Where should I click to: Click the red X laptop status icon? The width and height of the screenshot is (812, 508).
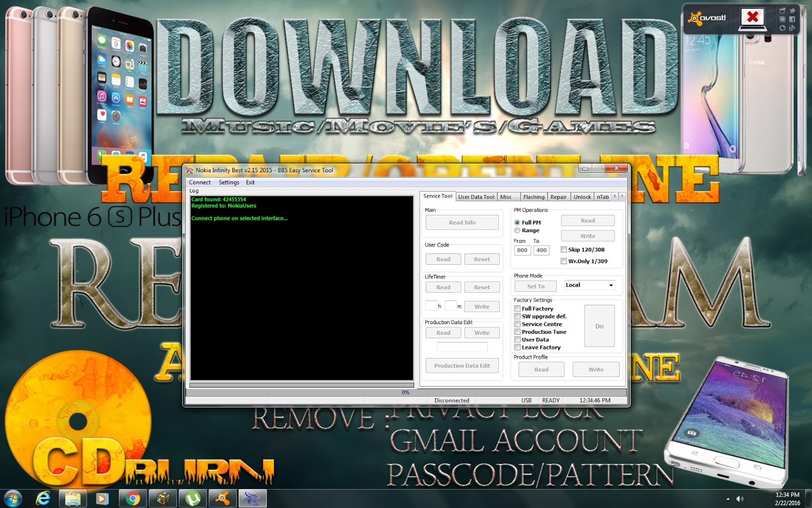coord(753,19)
